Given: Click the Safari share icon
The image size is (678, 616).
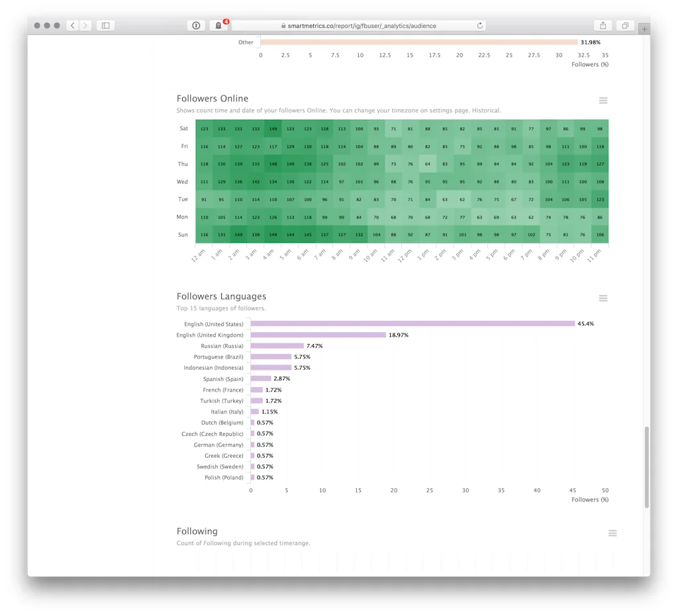Looking at the screenshot, I should point(603,25).
